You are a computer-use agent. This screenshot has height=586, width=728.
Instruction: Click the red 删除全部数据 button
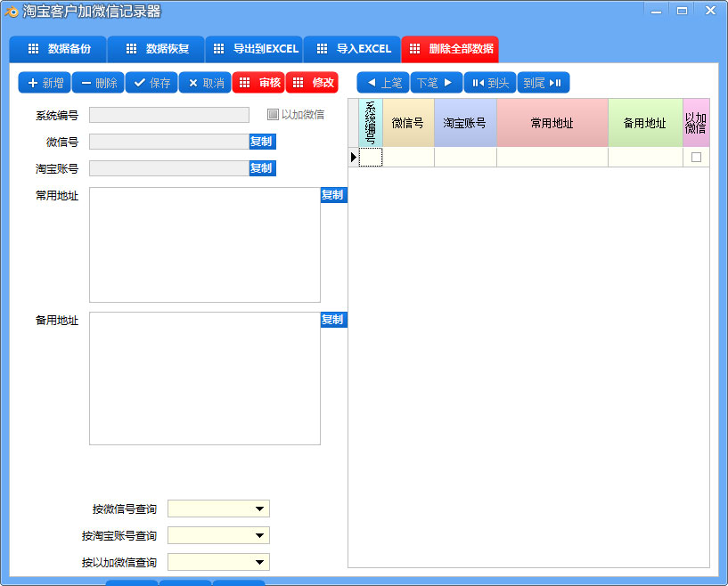pos(450,49)
